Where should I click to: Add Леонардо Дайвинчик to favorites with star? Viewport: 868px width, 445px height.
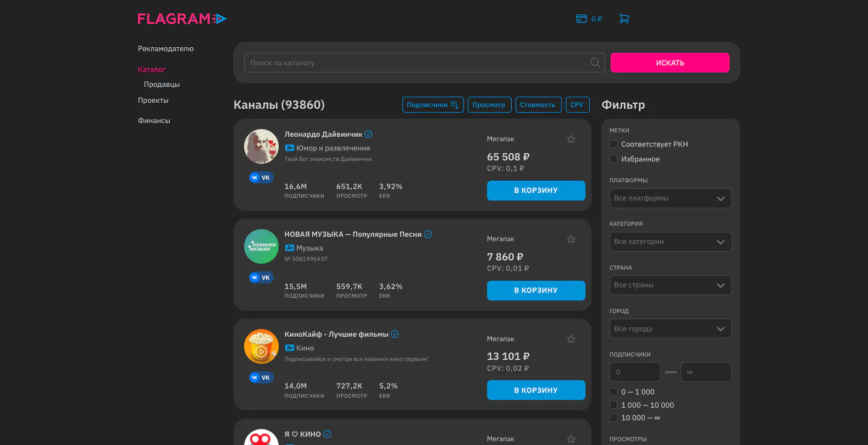(571, 139)
